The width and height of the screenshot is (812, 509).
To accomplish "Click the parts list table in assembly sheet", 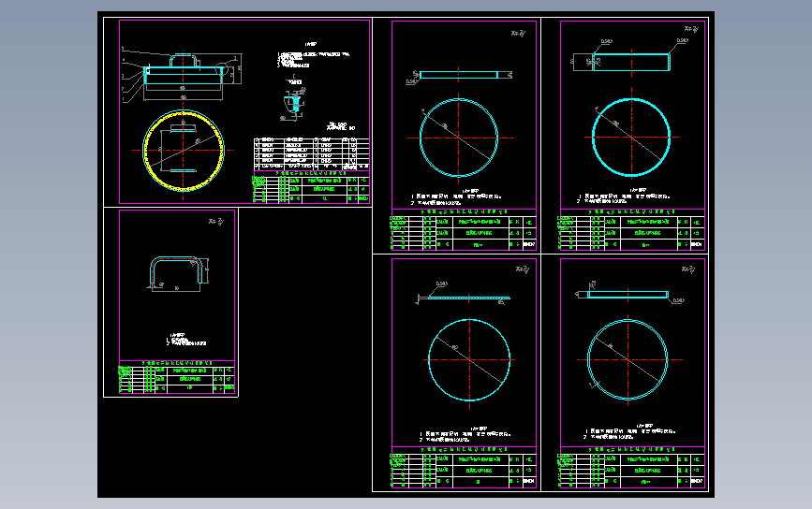I will 311,153.
